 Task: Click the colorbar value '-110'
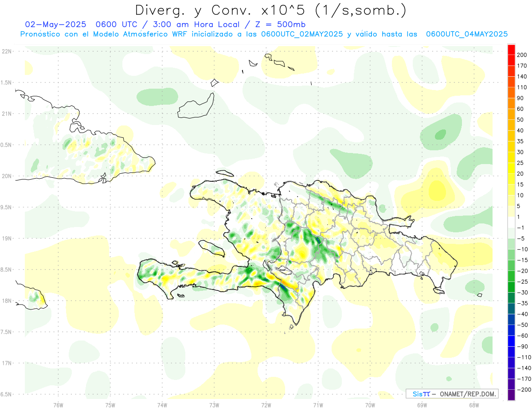tap(524, 358)
